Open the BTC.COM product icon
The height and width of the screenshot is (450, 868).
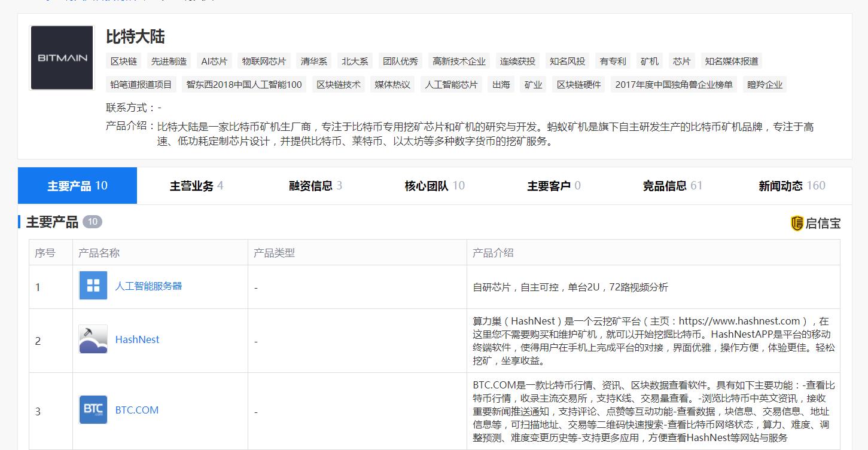93,410
